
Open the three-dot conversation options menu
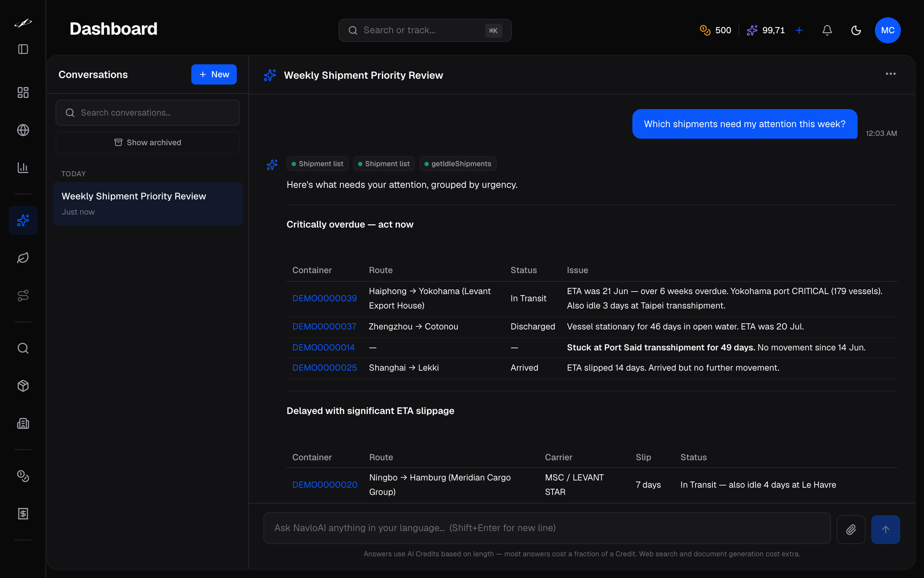(890, 74)
